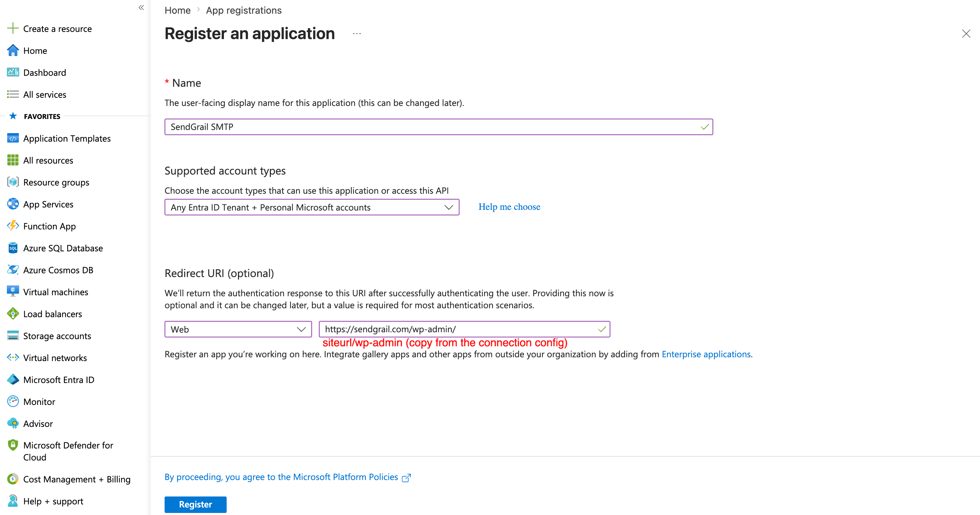Open the Resource groups cube icon

pyautogui.click(x=13, y=182)
